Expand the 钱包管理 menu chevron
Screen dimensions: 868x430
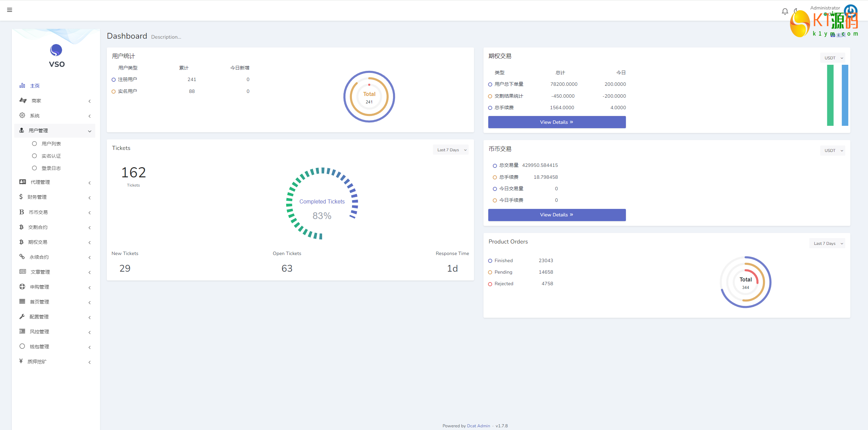(x=90, y=347)
